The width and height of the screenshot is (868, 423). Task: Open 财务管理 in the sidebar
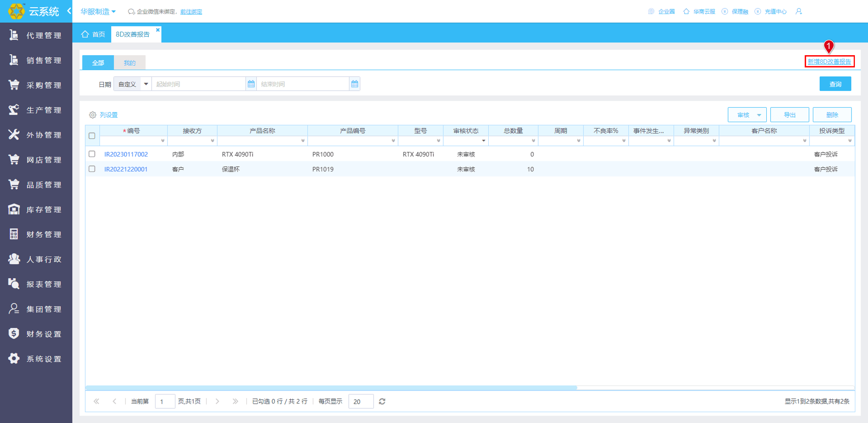tap(36, 234)
